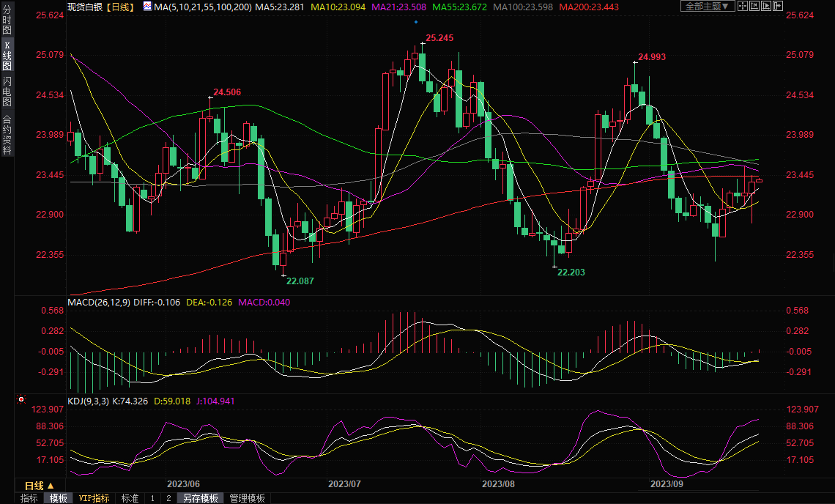This screenshot has height=504, width=835.
Task: Click the crosshair cursor icon
Action: (x=742, y=6)
